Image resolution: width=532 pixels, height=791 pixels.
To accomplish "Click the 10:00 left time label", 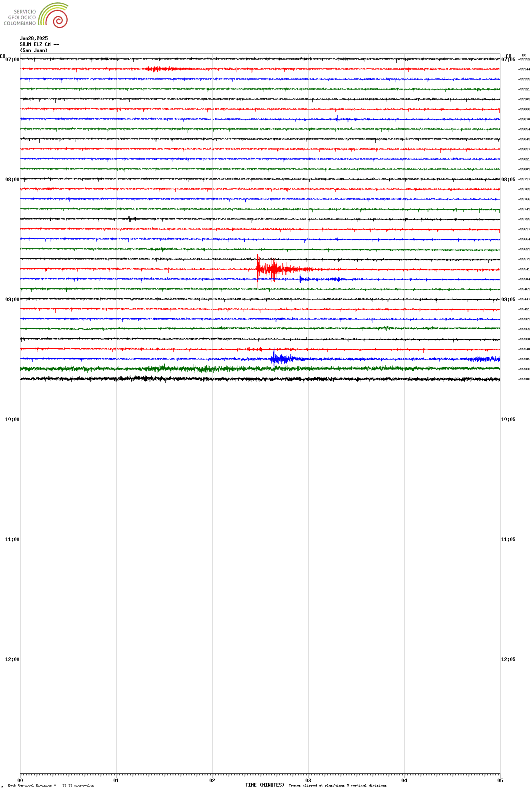I will pos(12,419).
